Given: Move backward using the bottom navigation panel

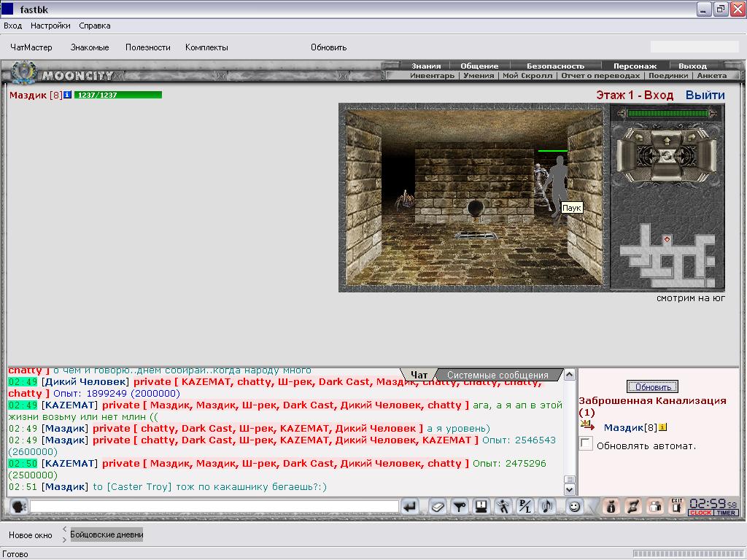Looking at the screenshot, I should 667,172.
